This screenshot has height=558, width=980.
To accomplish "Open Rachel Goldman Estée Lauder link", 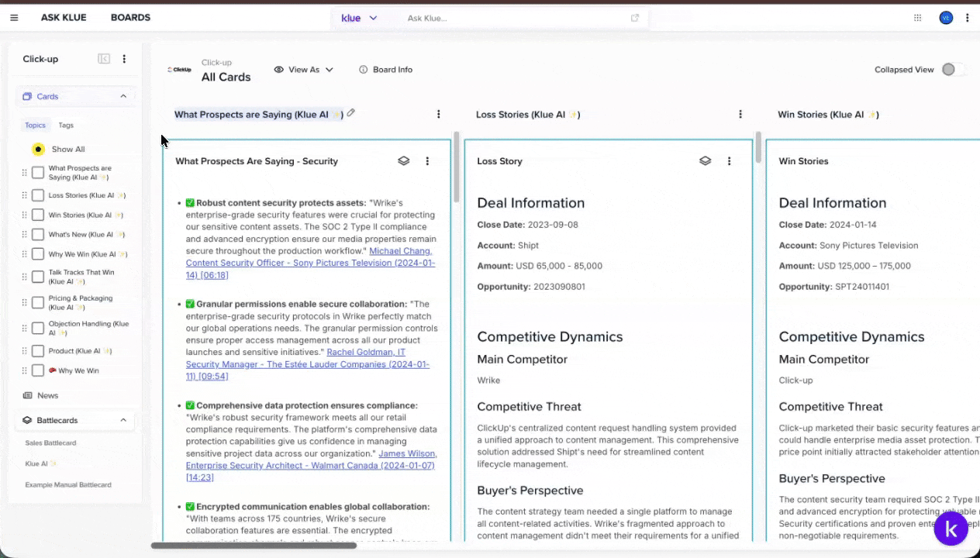I will click(x=308, y=364).
